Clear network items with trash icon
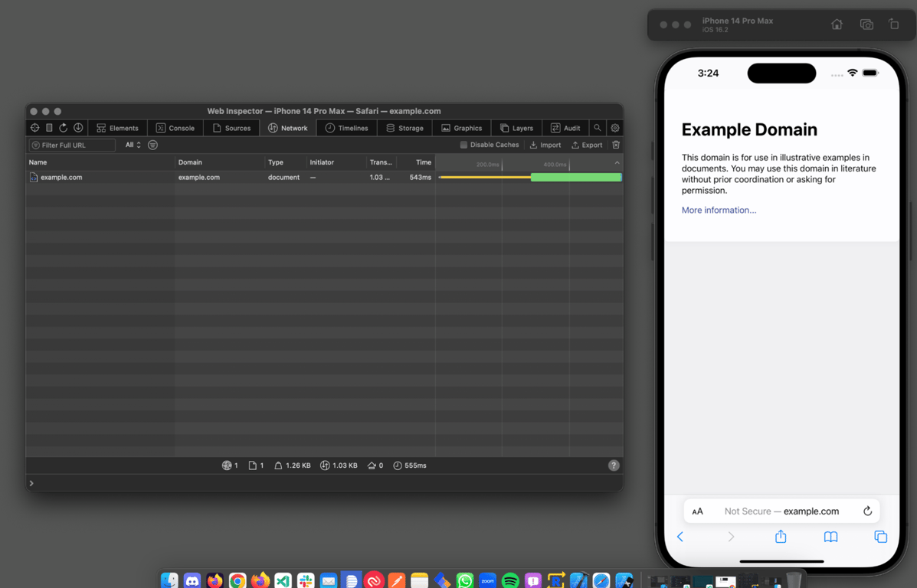The height and width of the screenshot is (588, 917). point(616,145)
